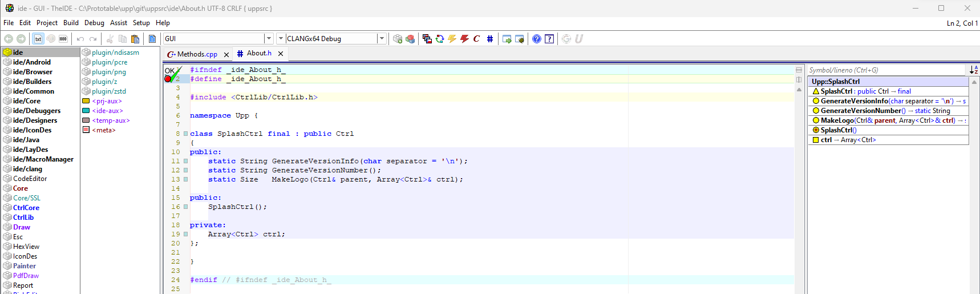
Task: Jump to GenerateVersionNumber() in the symbol list
Action: (862, 111)
